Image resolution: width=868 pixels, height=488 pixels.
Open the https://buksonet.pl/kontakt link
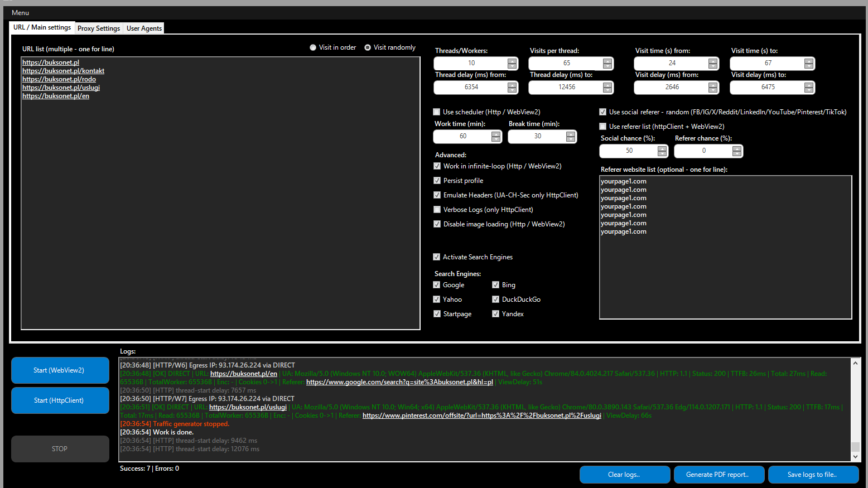(x=63, y=70)
